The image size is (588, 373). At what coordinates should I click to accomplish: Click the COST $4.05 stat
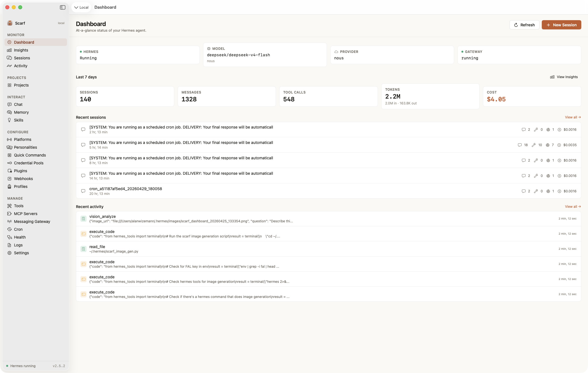(x=532, y=96)
